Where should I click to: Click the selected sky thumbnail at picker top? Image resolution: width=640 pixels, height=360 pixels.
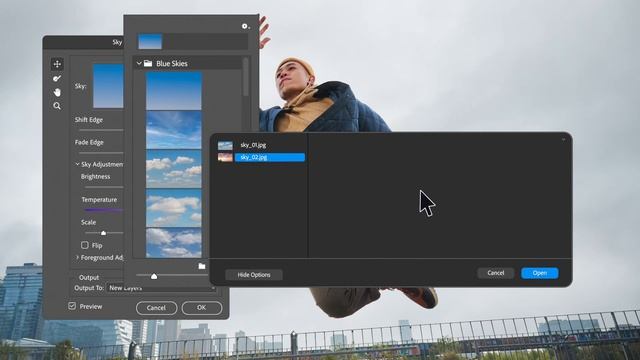[x=150, y=42]
